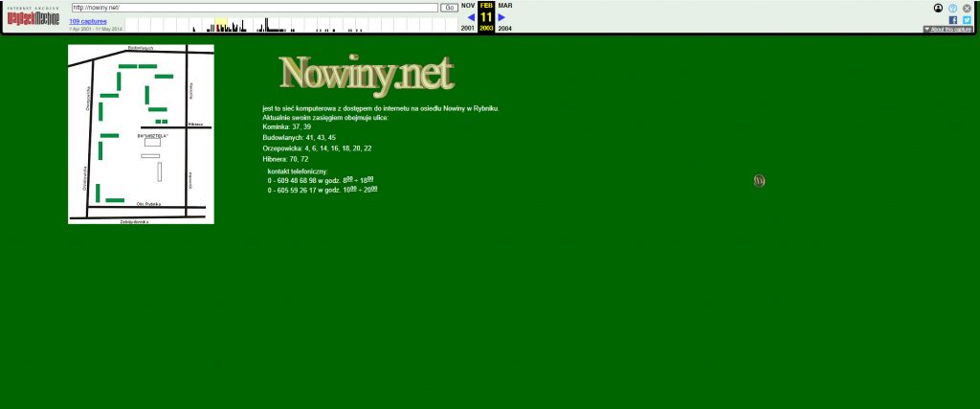Click the text 'Hibnera: 70, 72'
Screen dimensions: 980x409
click(285, 159)
